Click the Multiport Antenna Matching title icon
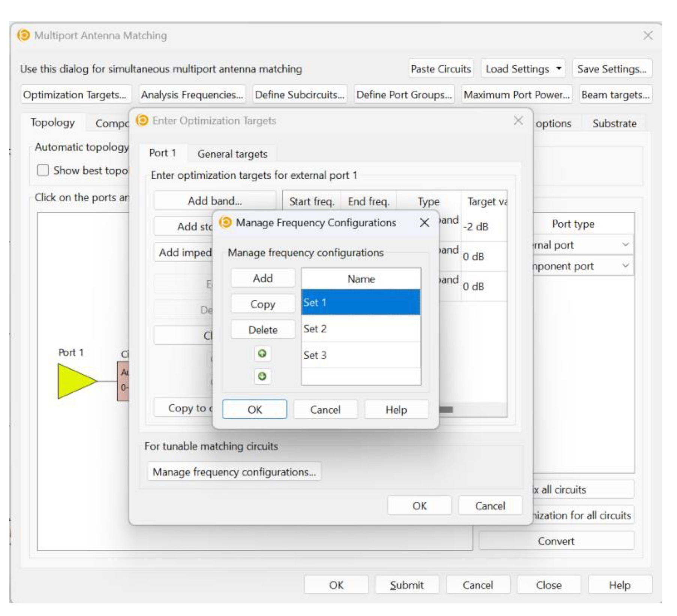 tap(24, 36)
